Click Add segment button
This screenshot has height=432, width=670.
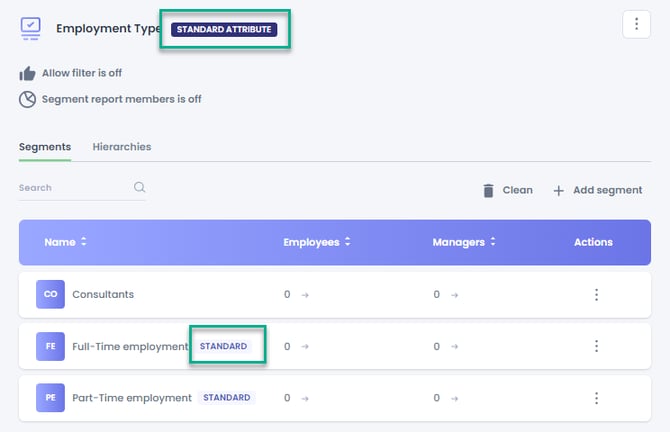598,190
